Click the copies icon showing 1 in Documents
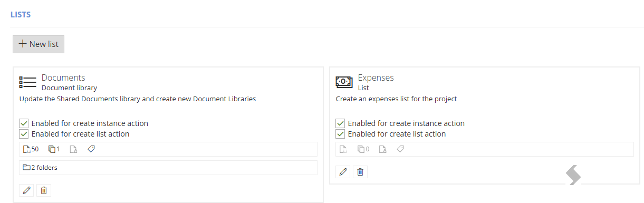The width and height of the screenshot is (644, 203). [54, 149]
